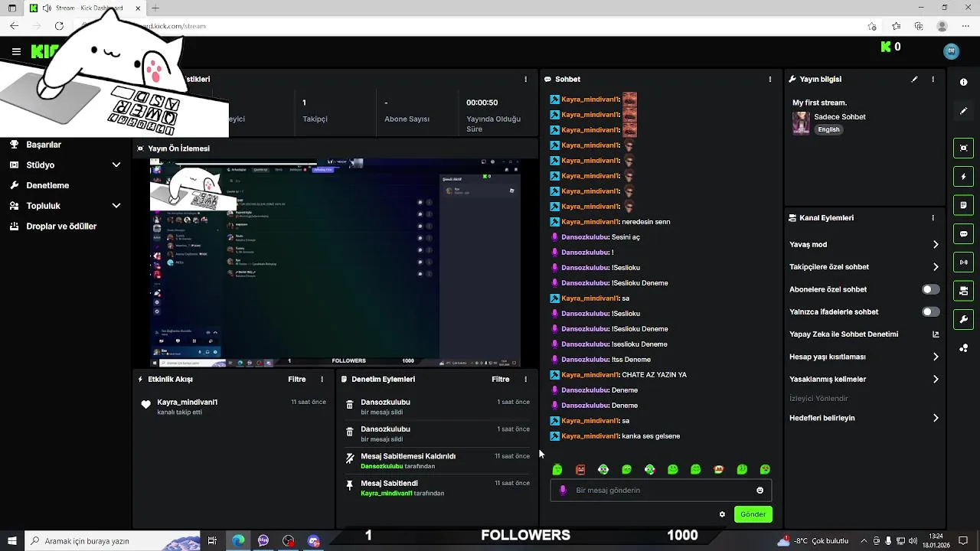This screenshot has height=551, width=980.
Task: Toggle the stream preview panel icon
Action: click(963, 148)
